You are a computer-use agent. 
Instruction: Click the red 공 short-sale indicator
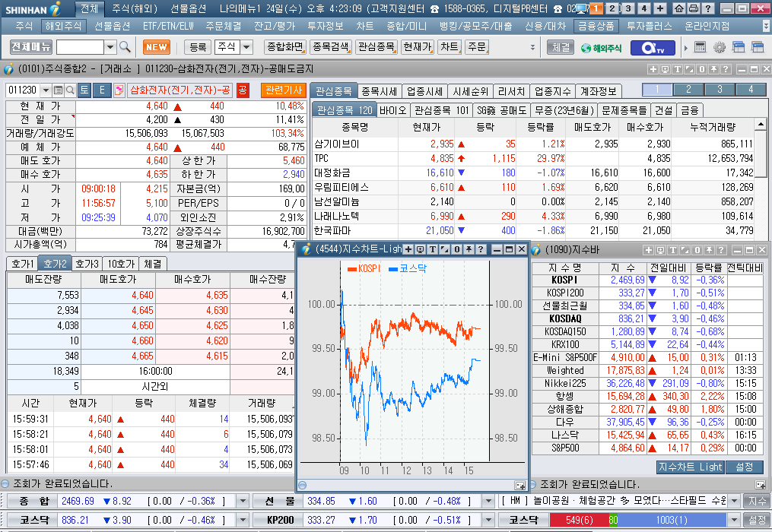point(242,90)
